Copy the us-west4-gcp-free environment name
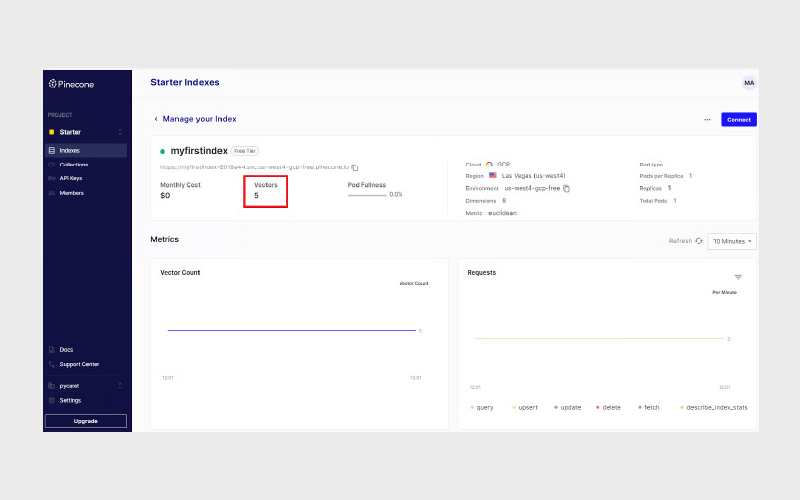The image size is (800, 500). coord(566,188)
